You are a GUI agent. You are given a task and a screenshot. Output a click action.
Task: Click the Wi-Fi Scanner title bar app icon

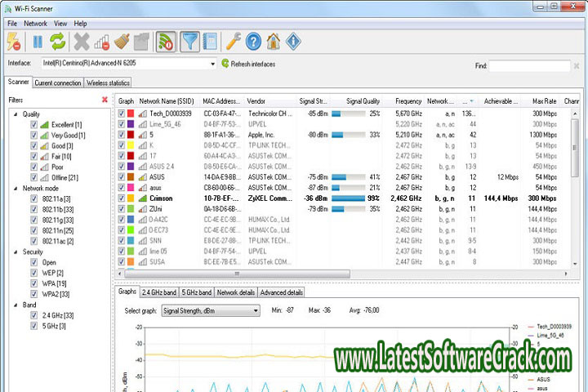coord(8,9)
